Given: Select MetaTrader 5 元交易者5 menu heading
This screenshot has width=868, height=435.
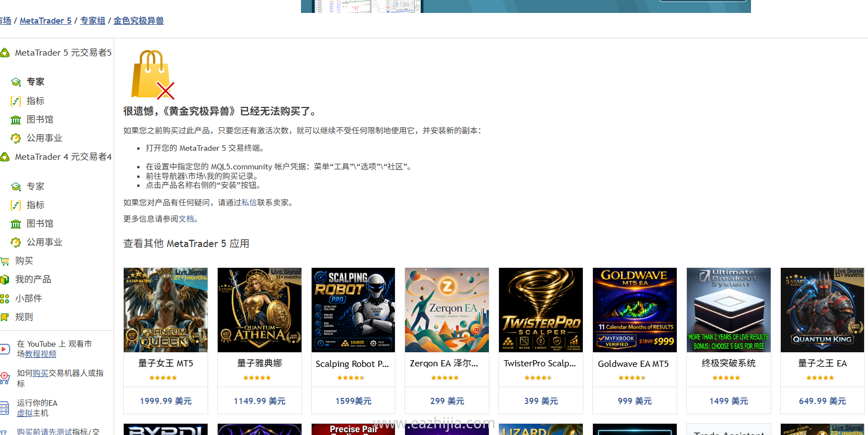Looking at the screenshot, I should (x=64, y=53).
